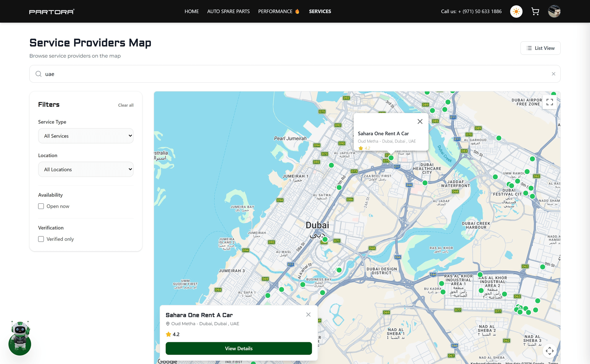Click the marker west of Al Jafiliya
The image size is (590, 364).
[x=331, y=165]
